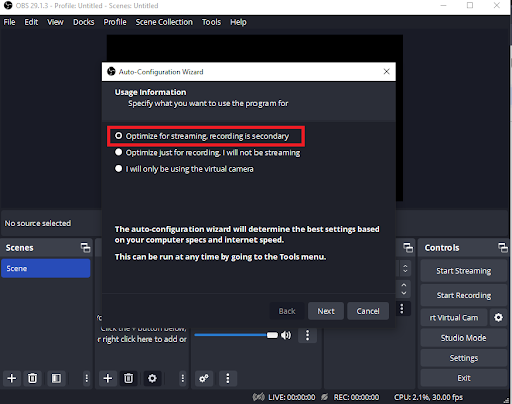512x404 pixels.
Task: Click Start Streaming button
Action: [464, 271]
